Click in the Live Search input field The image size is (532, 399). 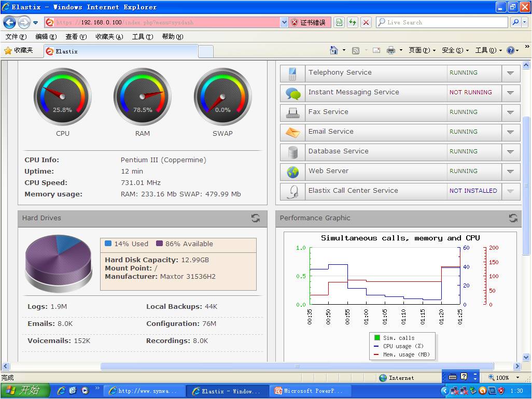click(441, 22)
